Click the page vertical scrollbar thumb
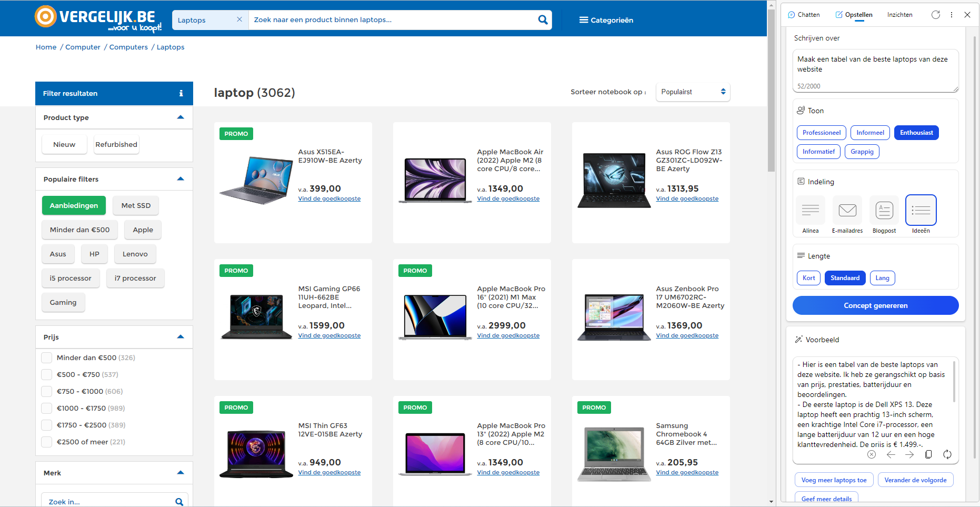 click(x=771, y=91)
